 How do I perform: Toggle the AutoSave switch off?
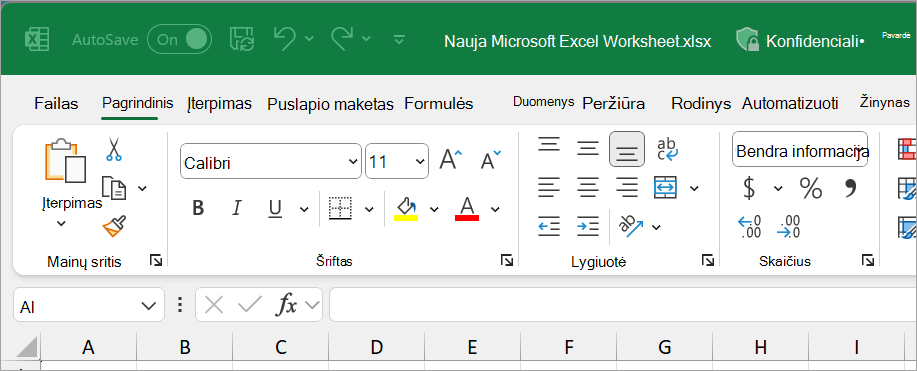(180, 39)
